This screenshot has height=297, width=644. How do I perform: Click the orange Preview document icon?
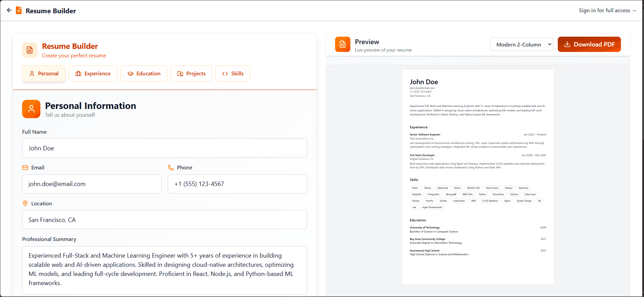(343, 44)
